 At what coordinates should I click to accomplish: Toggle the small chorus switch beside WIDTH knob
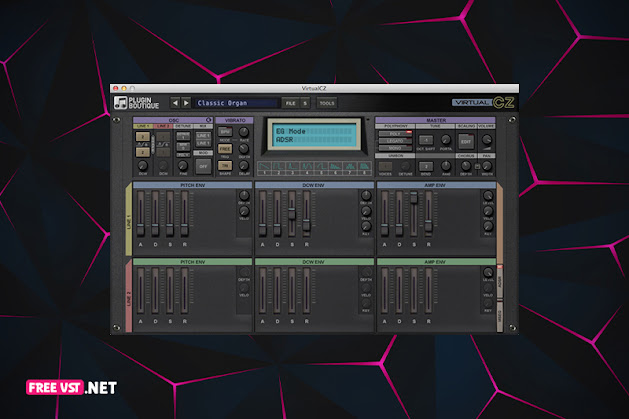(x=477, y=166)
